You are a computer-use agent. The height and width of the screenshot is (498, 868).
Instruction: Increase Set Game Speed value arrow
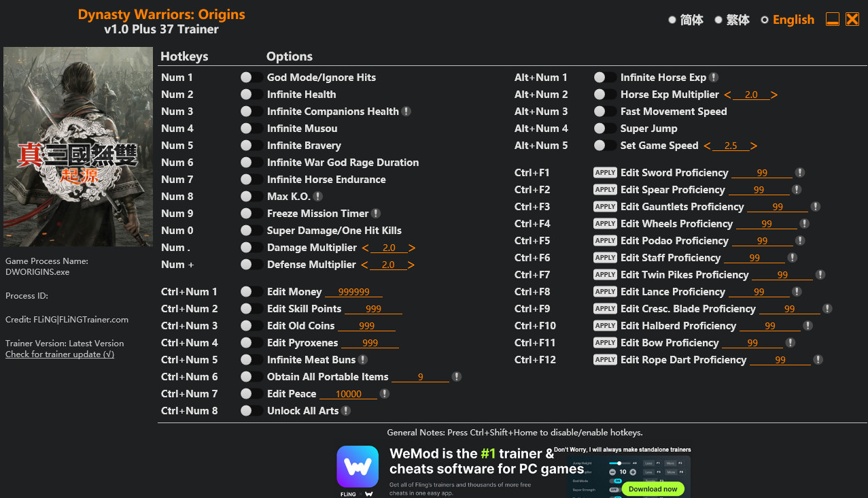754,146
